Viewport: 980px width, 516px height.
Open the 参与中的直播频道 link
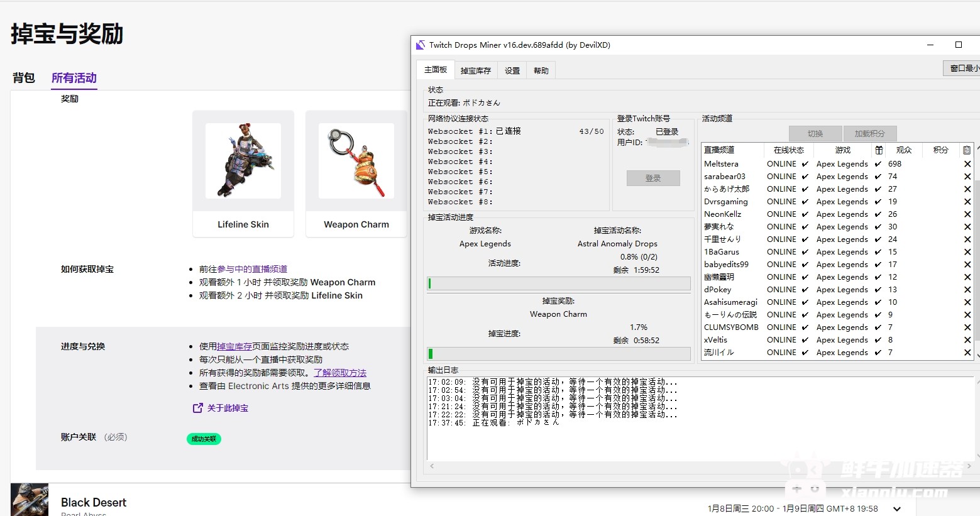pos(252,269)
